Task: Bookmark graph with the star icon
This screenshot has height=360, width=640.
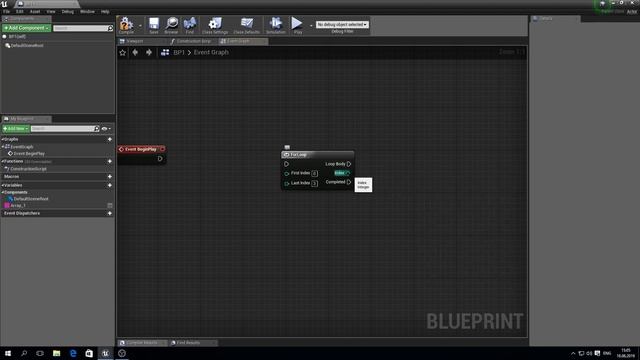Action: (x=122, y=52)
